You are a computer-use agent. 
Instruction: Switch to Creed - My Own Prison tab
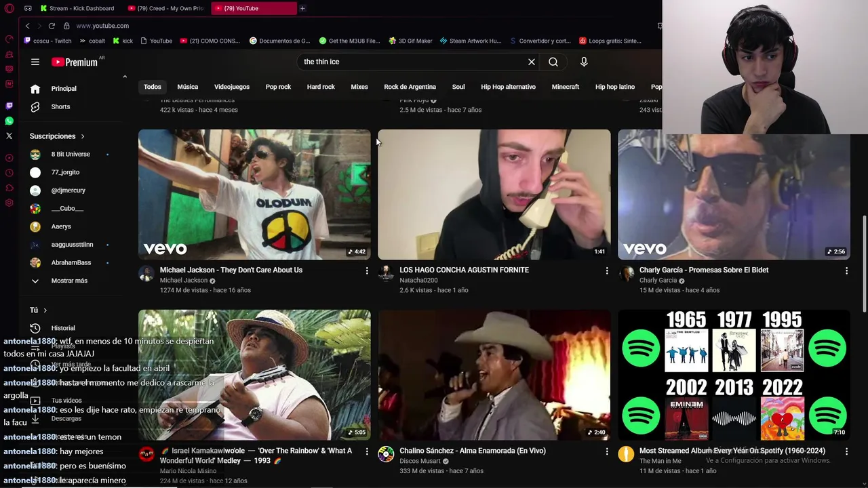[x=166, y=8]
